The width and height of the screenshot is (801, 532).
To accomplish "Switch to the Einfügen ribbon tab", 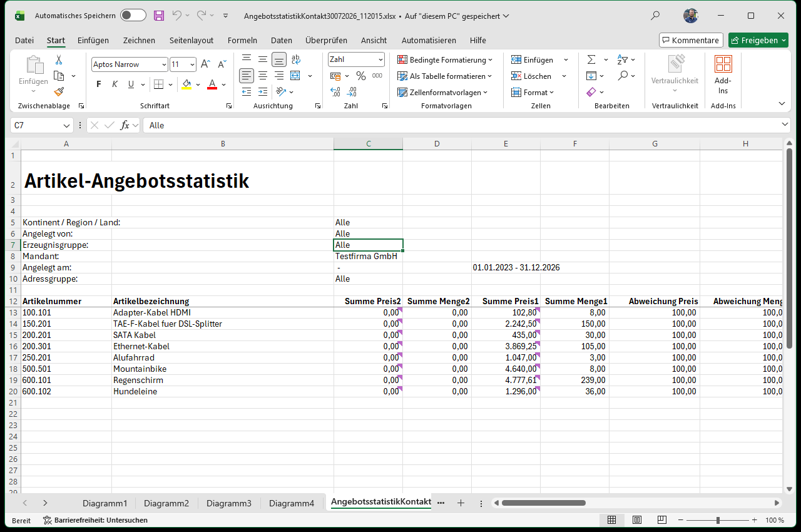I will (x=93, y=40).
